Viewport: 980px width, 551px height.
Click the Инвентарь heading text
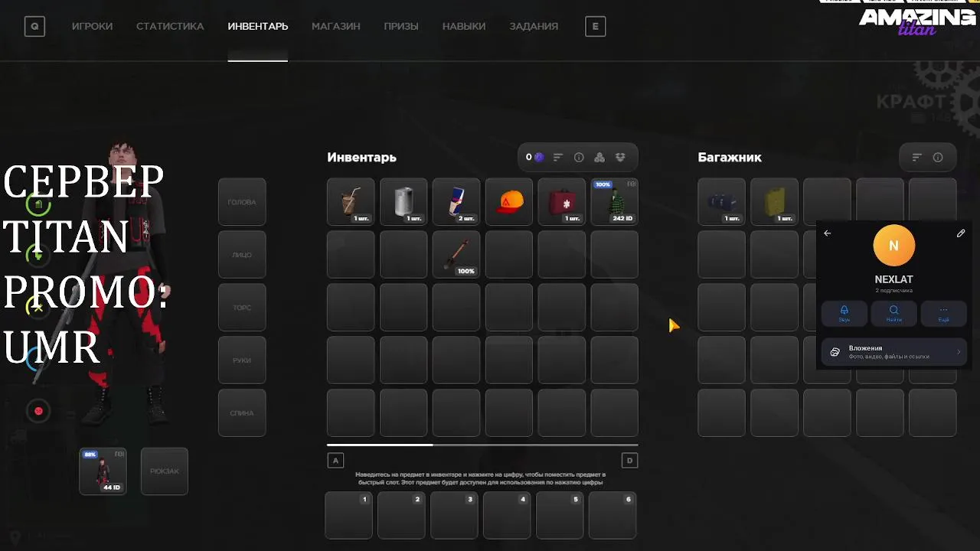click(361, 158)
